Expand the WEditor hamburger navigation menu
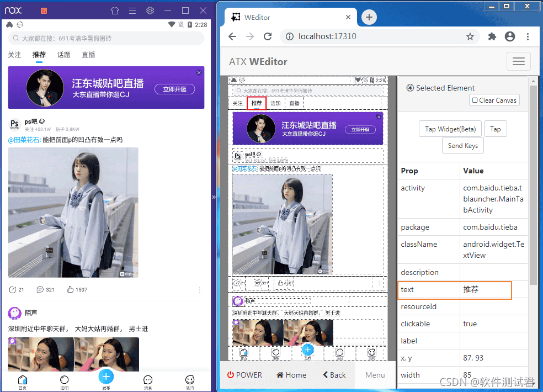Screen dimensions: 543x392 pos(518,61)
